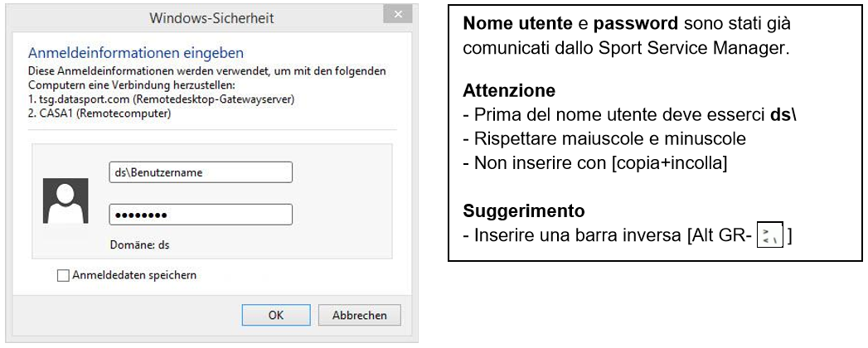Click the Anmeldeinformationen eingeben heading

136,54
